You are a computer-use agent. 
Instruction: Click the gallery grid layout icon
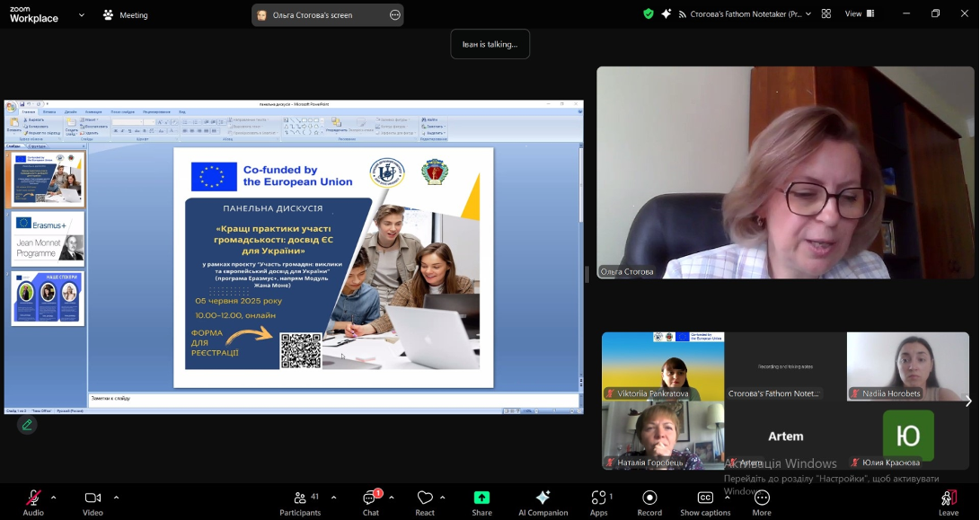(826, 13)
